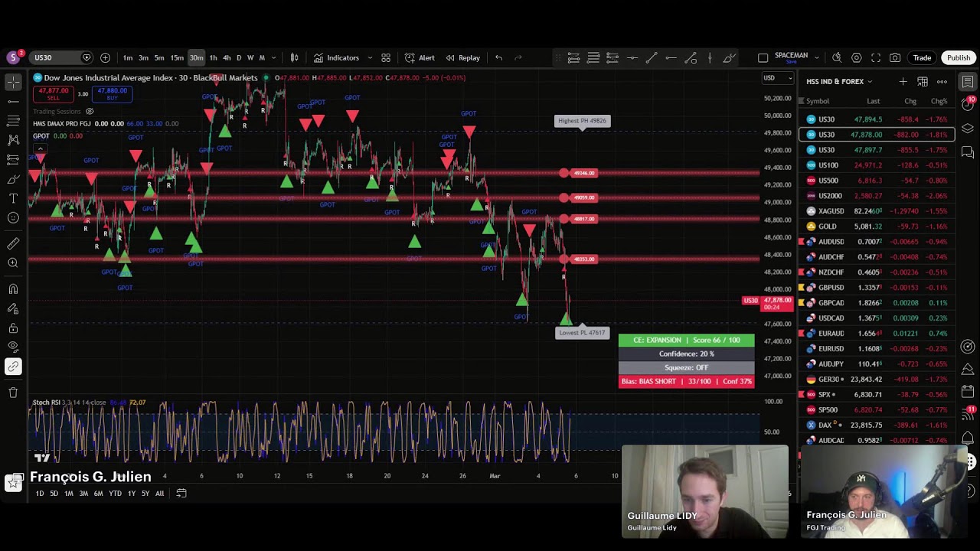
Task: Click the Publish button
Action: (x=959, y=58)
